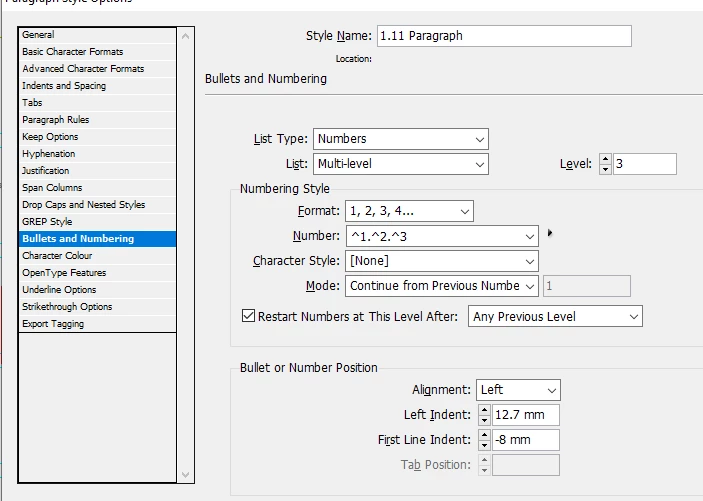Select Hyphenation category

(97, 154)
